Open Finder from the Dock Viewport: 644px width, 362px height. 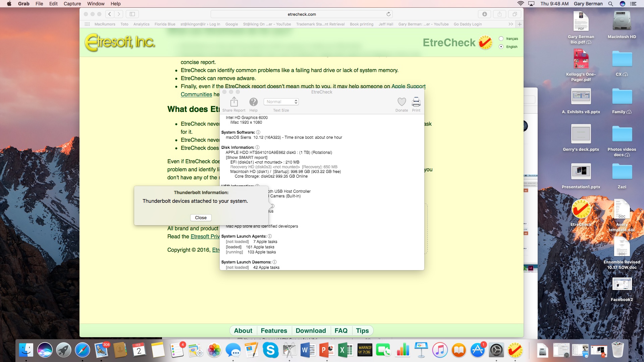(26, 350)
